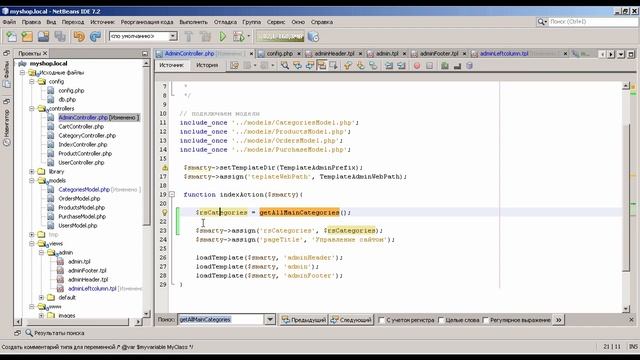Click the warning glyph on line 16

(164, 167)
